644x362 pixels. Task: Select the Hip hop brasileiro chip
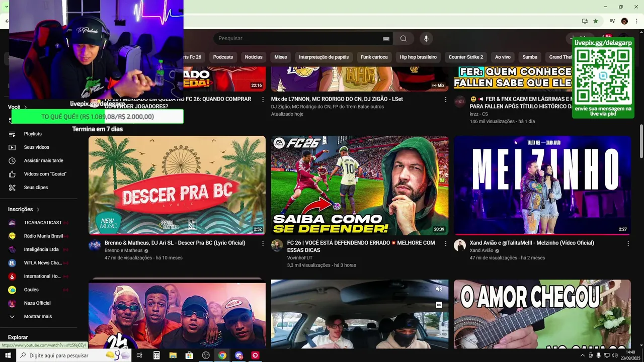point(418,57)
